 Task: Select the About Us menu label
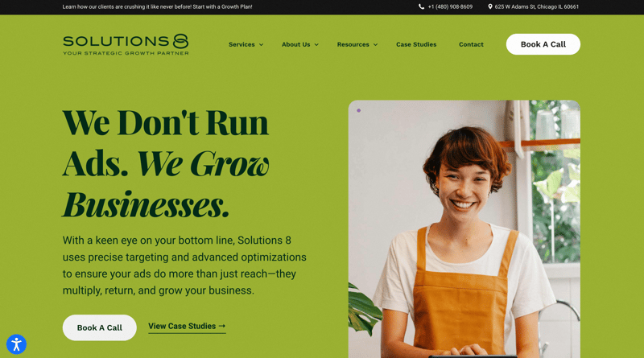(x=295, y=44)
